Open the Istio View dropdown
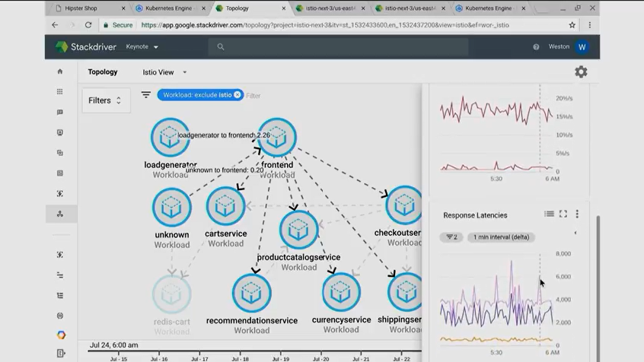This screenshot has height=362, width=644. (164, 72)
